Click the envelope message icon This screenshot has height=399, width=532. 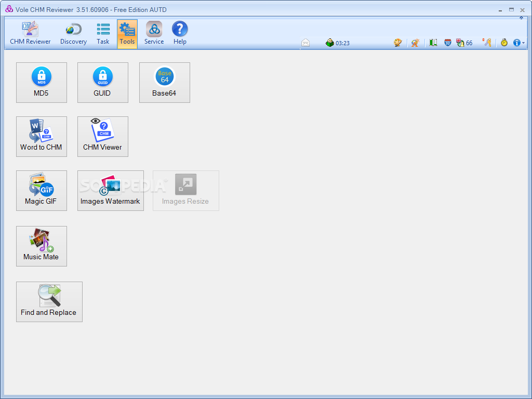click(305, 43)
